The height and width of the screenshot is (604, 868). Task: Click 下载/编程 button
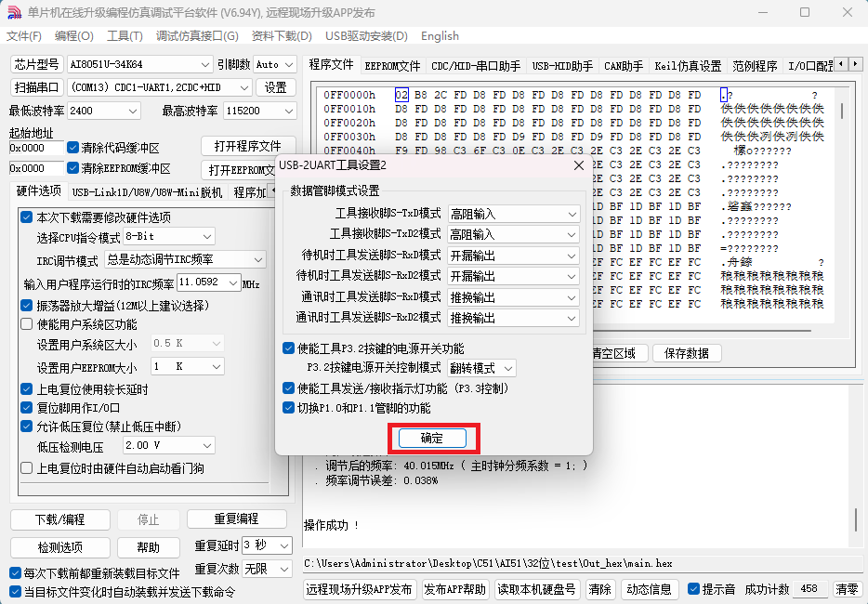(x=59, y=519)
